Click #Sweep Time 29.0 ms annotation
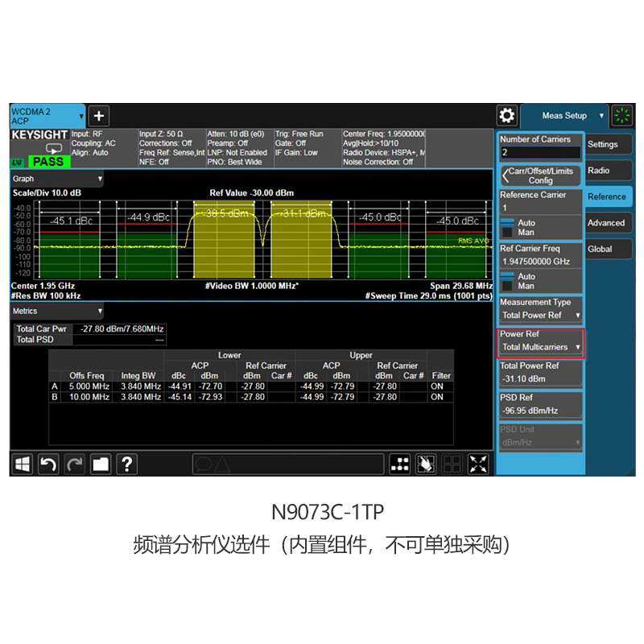644x644 pixels. point(428,295)
